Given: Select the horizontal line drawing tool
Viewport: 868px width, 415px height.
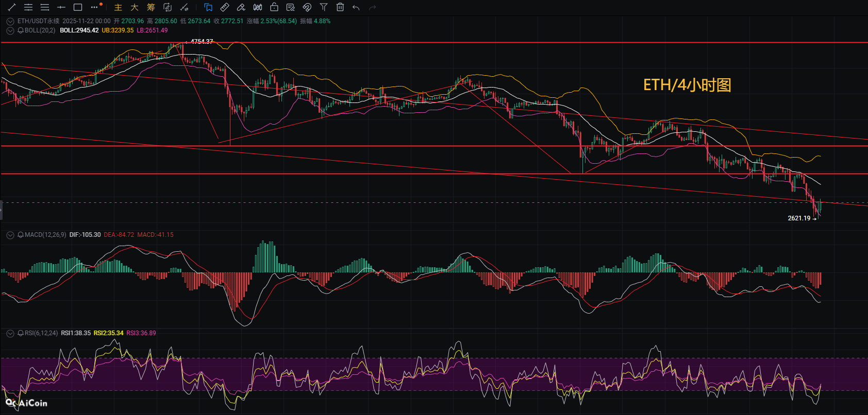Looking at the screenshot, I should pyautogui.click(x=61, y=7).
